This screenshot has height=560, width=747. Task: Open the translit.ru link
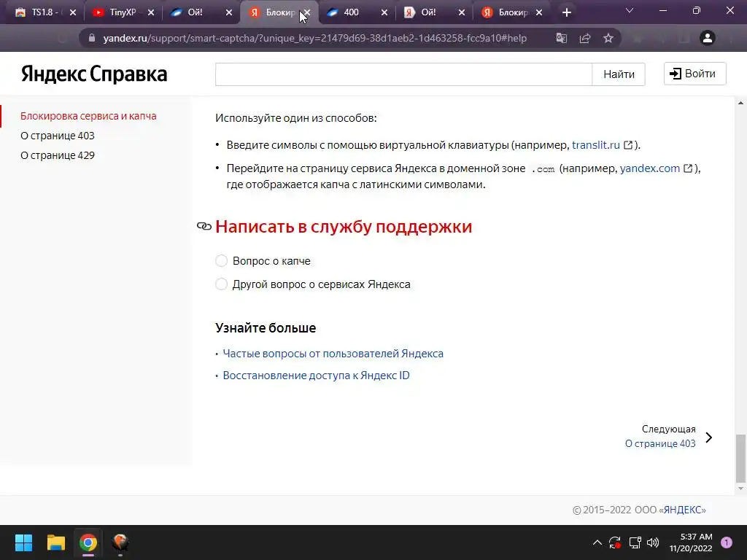(596, 145)
